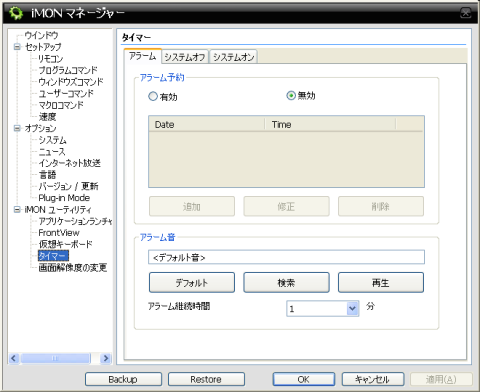
Task: Select ウインドウ in the tree
Action: click(x=41, y=35)
